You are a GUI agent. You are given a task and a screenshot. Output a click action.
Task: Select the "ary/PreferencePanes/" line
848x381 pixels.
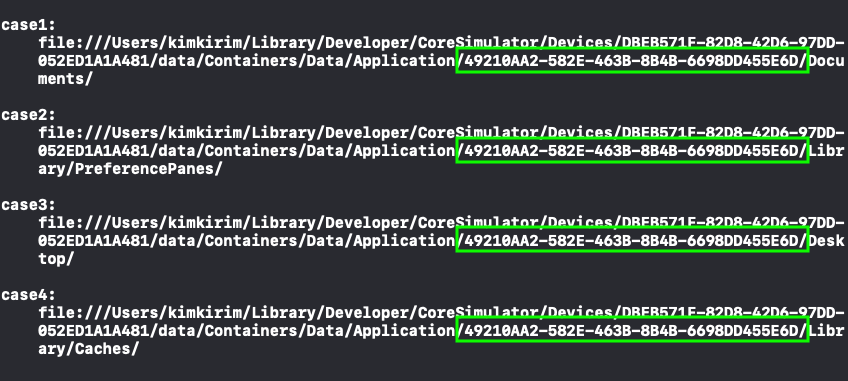pyautogui.click(x=130, y=169)
